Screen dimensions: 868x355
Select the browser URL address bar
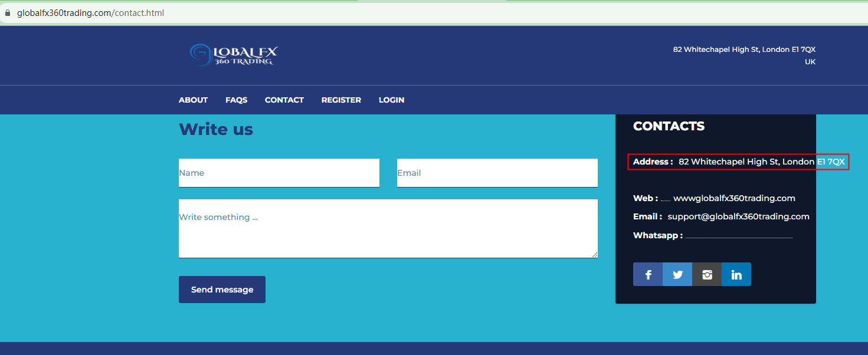pyautogui.click(x=434, y=12)
